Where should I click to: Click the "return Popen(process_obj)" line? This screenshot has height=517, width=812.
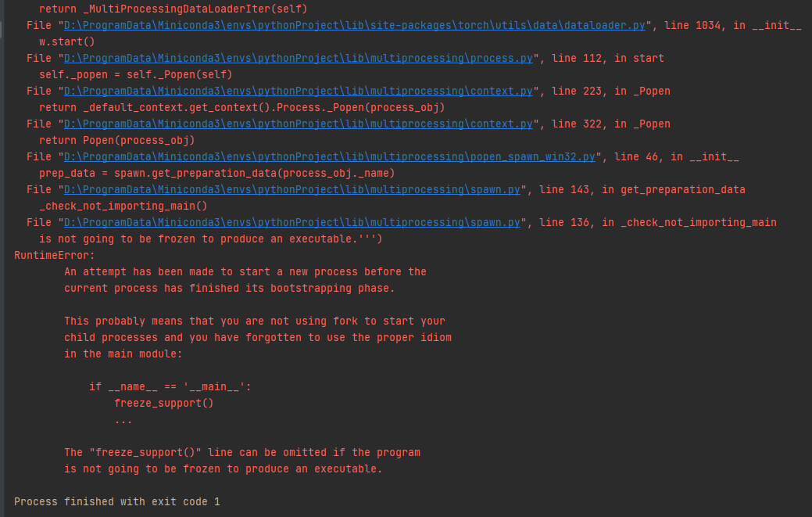tap(116, 140)
